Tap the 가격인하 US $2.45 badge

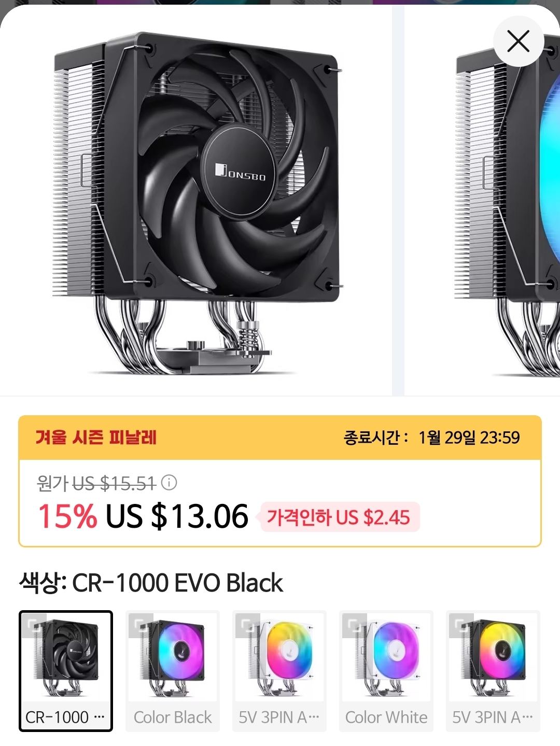click(340, 517)
